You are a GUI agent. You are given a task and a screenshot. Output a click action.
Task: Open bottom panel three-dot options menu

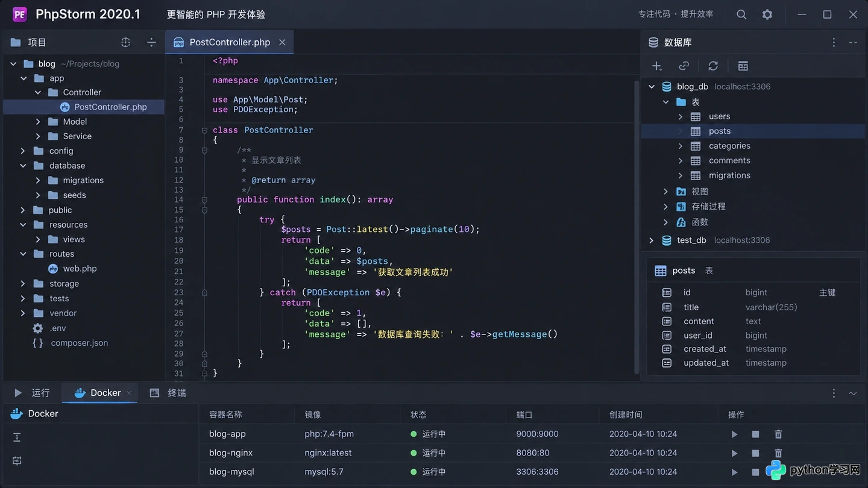(x=834, y=393)
